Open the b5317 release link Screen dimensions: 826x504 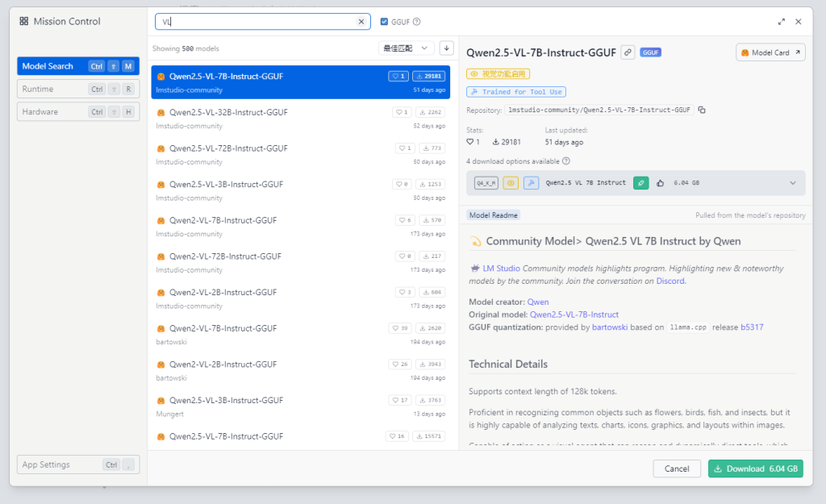[x=752, y=327]
